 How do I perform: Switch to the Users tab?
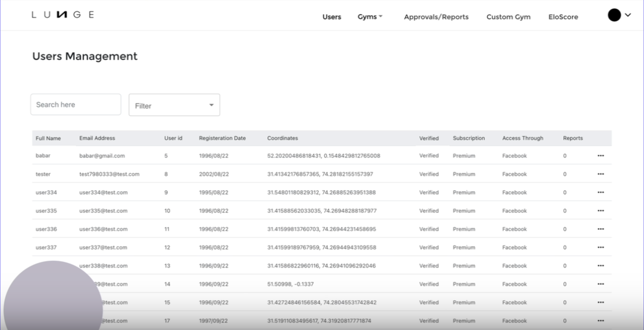332,17
